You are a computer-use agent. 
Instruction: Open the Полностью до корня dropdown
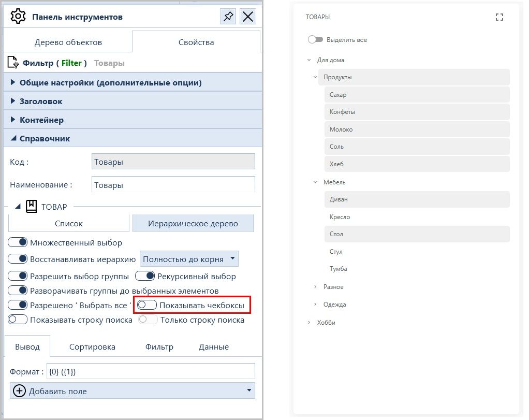click(x=189, y=259)
